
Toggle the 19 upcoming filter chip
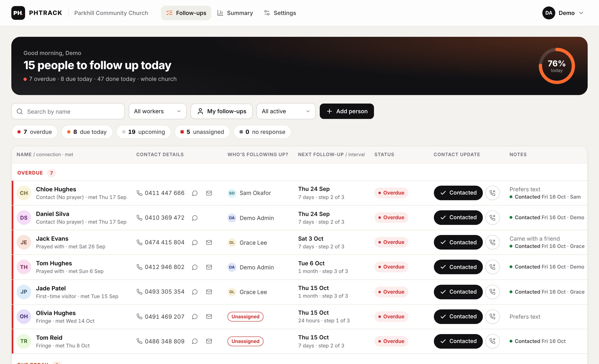click(x=143, y=132)
